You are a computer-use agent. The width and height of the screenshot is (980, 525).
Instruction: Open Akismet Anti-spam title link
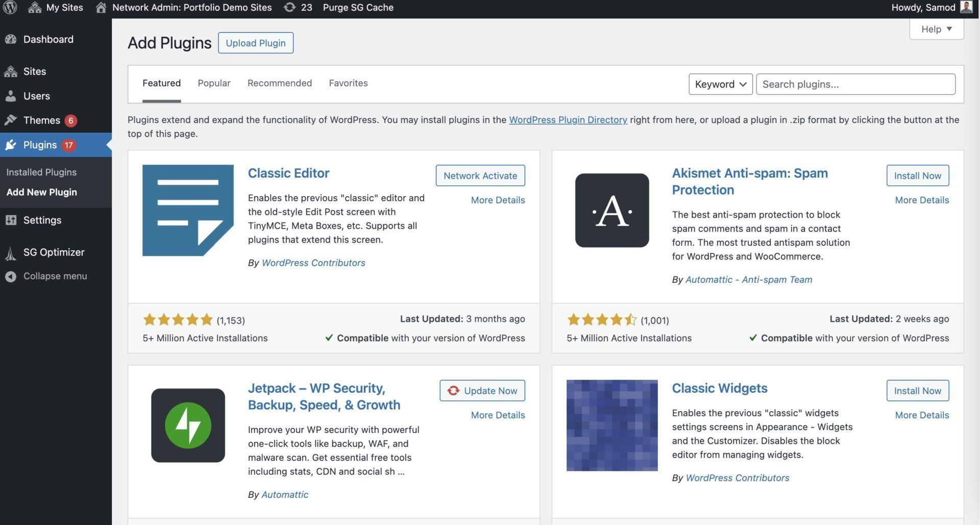click(750, 181)
